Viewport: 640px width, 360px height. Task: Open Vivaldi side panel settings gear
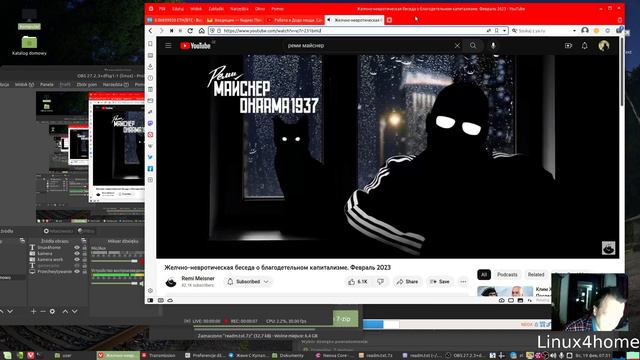tap(150, 291)
